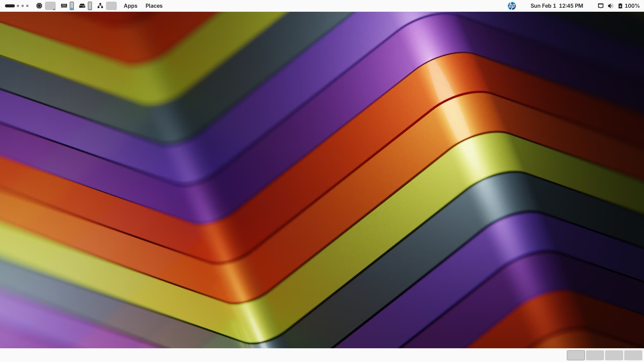Open the Places menu
The width and height of the screenshot is (644, 362).
point(154,6)
